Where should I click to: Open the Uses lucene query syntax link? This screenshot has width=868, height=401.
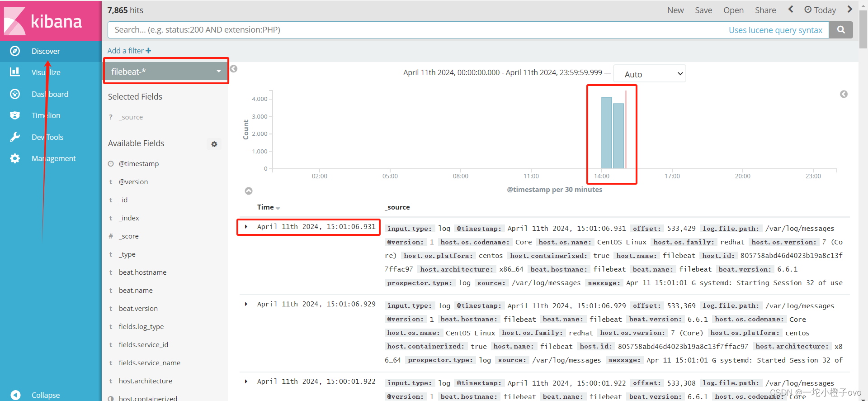tap(775, 30)
